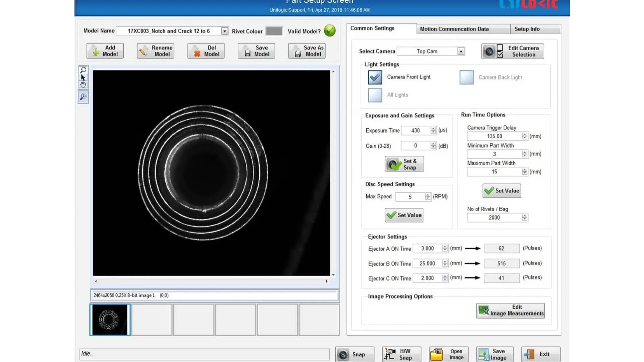The height and width of the screenshot is (362, 644).
Task: Select the hand pan tool
Action: 83,85
